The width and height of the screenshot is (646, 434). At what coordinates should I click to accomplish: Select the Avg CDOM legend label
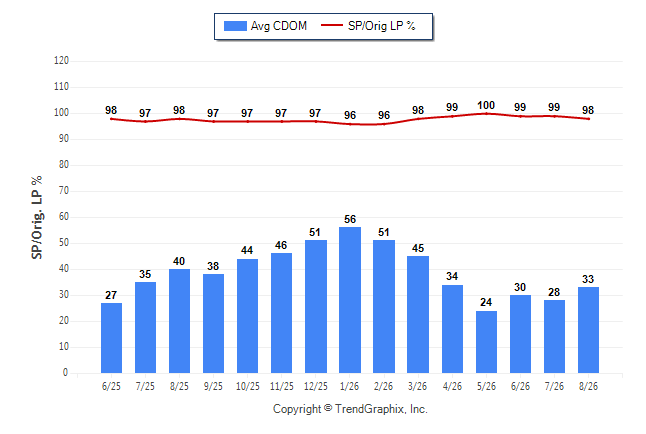279,26
